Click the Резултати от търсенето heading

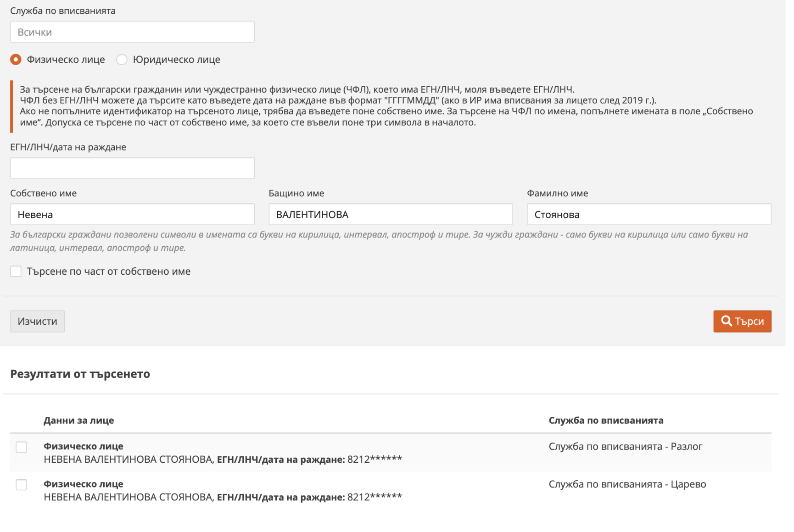point(80,374)
